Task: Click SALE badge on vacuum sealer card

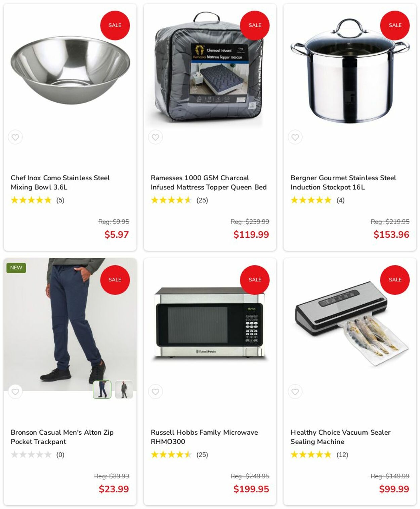Action: (395, 280)
